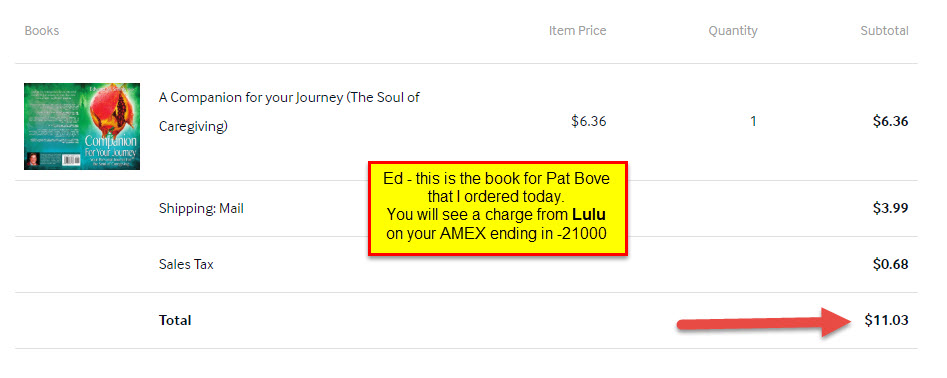
Task: Click the bold Total label
Action: pos(175,321)
